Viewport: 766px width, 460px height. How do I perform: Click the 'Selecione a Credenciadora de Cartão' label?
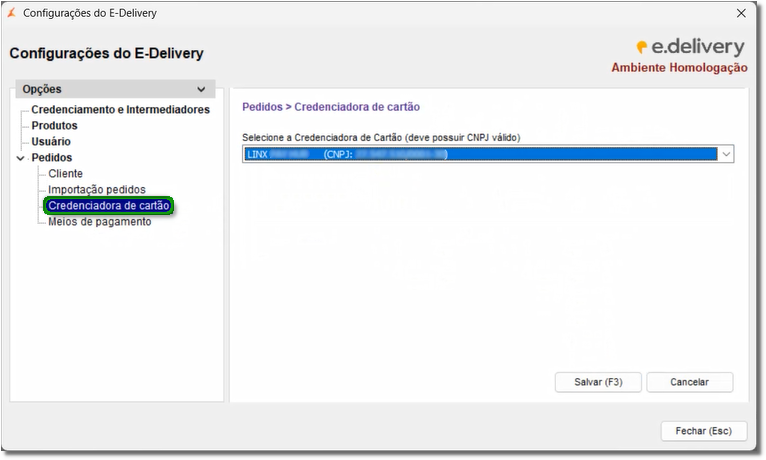[381, 138]
